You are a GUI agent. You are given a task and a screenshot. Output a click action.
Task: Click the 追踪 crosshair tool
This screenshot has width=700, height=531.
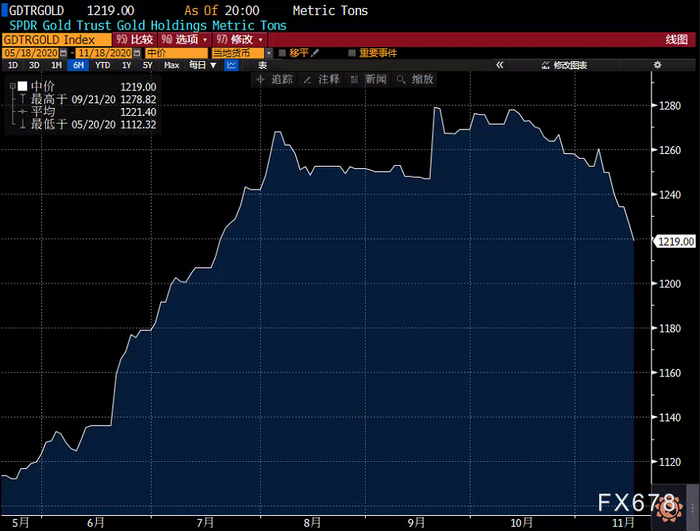(x=275, y=79)
